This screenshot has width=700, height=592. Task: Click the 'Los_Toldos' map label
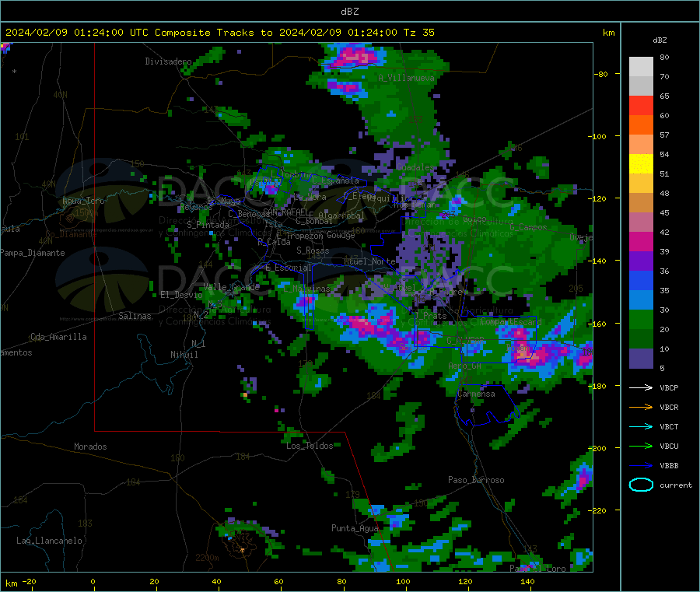(x=310, y=446)
